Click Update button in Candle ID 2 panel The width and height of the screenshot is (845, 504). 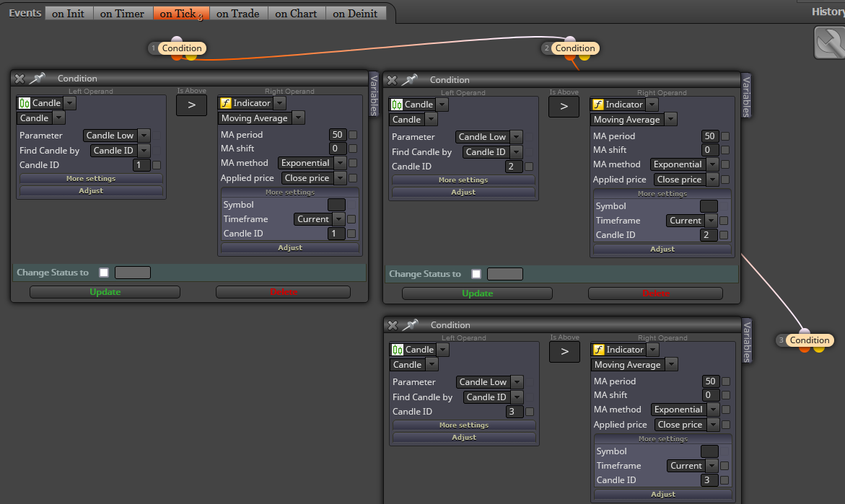pyautogui.click(x=478, y=293)
